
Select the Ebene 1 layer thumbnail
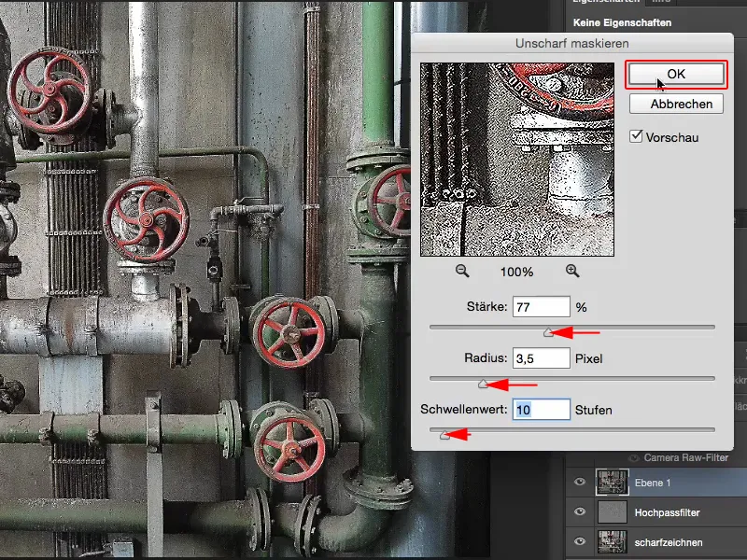tap(613, 482)
